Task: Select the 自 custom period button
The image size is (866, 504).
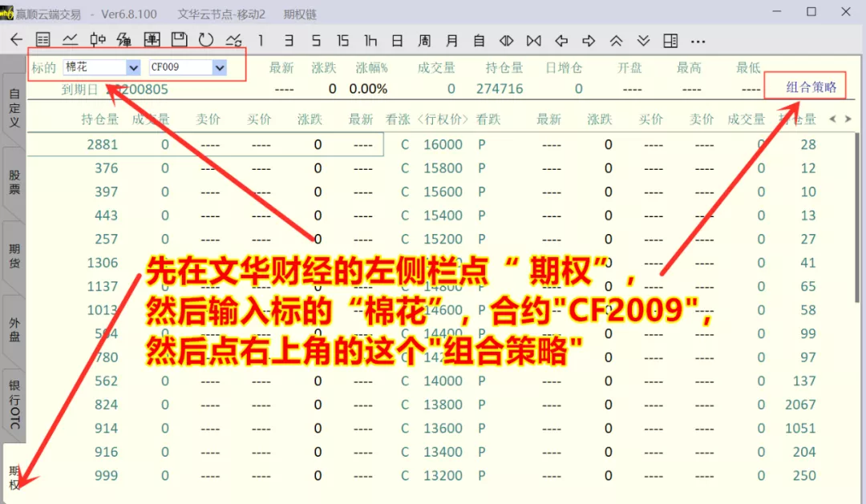Action: (x=479, y=40)
